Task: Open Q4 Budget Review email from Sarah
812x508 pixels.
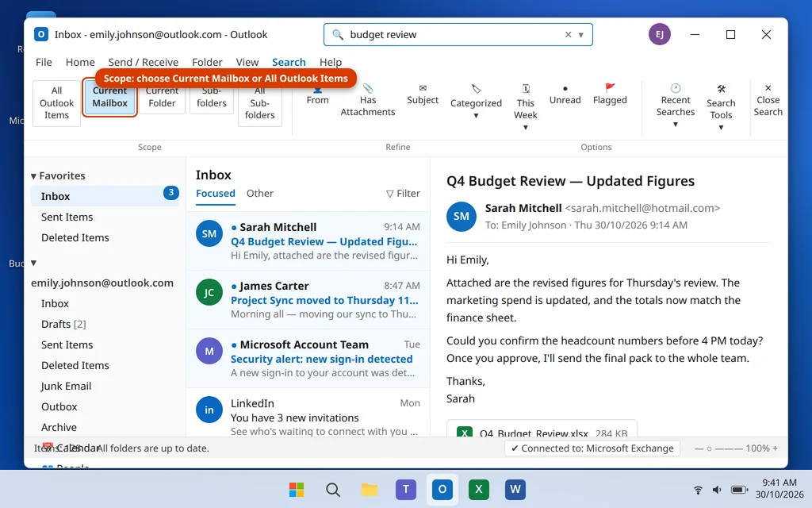Action: coord(308,241)
